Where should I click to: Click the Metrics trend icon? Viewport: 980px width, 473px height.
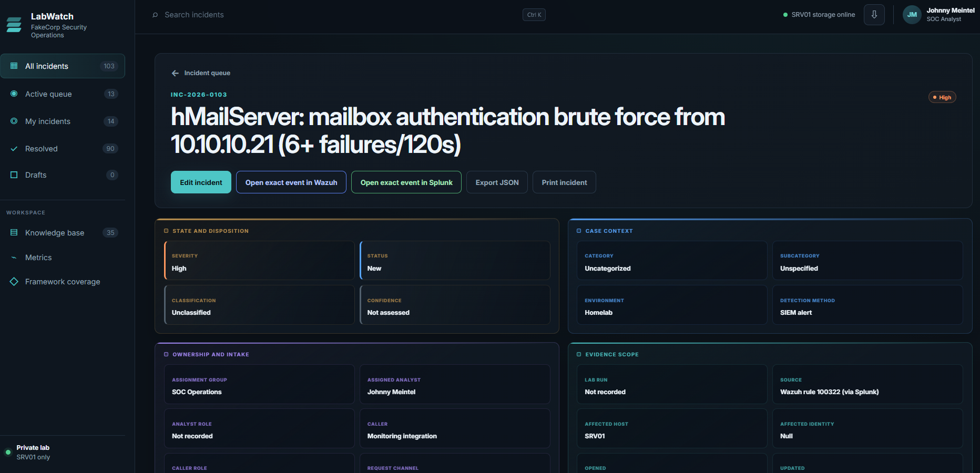click(x=14, y=258)
